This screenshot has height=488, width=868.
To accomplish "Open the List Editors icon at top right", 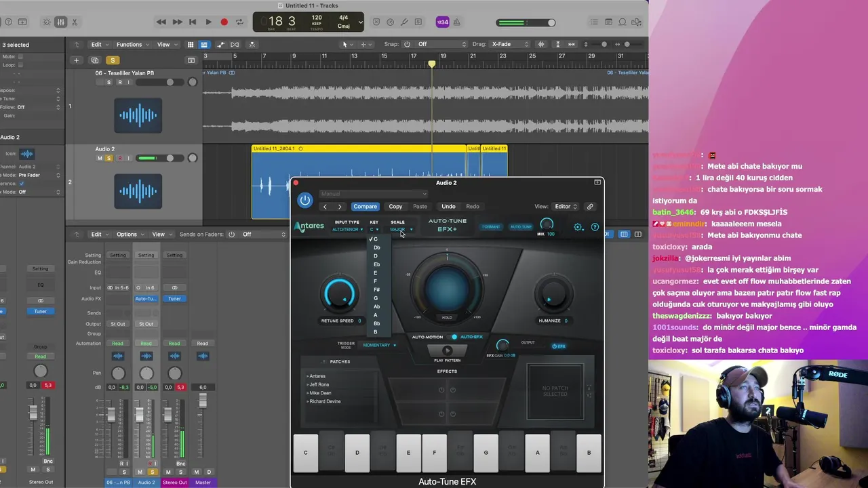I will click(x=593, y=22).
